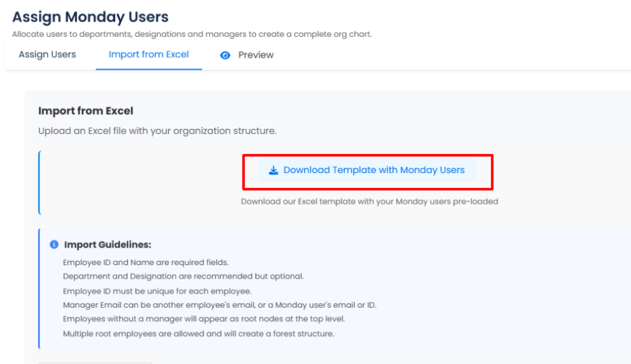The image size is (631, 364).
Task: Click guideline about Department and Designation optional
Action: pos(183,277)
